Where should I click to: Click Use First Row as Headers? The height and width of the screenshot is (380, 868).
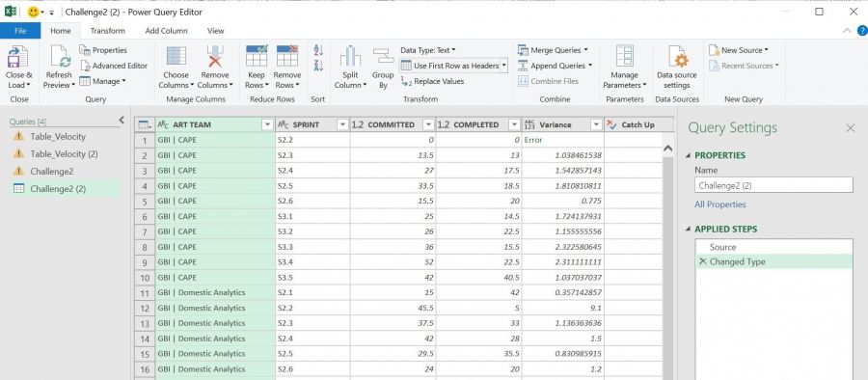tap(449, 66)
